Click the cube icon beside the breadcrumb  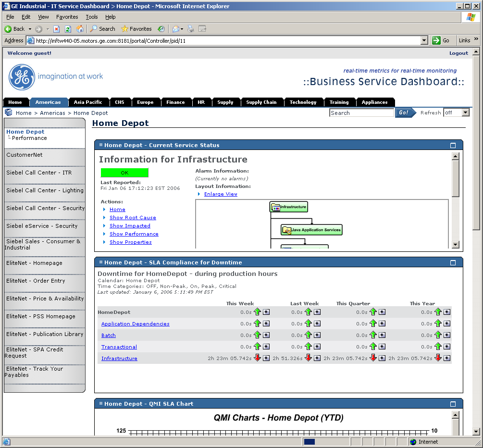click(9, 112)
